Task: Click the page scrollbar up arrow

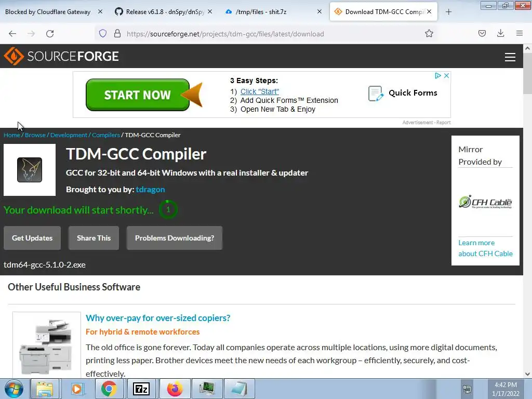Action: (527, 48)
